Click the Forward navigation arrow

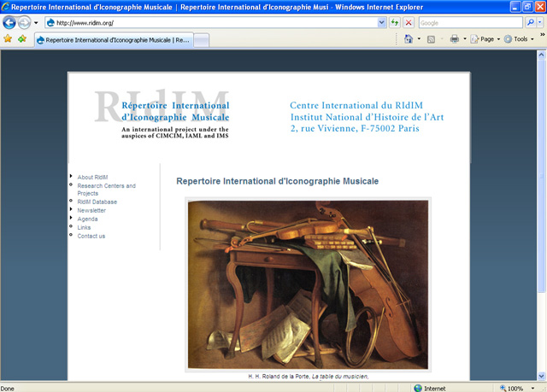tap(25, 22)
